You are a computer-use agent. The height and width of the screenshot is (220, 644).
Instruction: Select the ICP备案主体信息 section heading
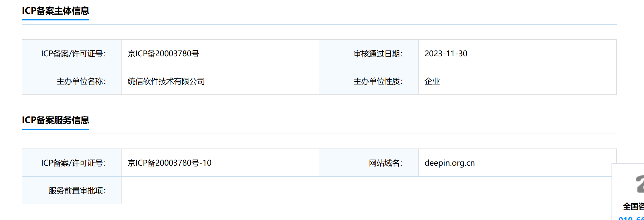[x=55, y=11]
